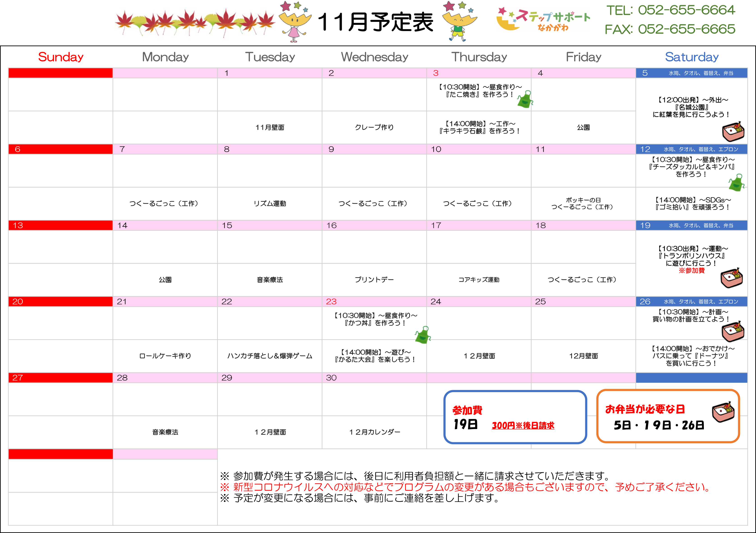Click the red date bar for Sunday the 6th
756x533 pixels.
[61, 149]
